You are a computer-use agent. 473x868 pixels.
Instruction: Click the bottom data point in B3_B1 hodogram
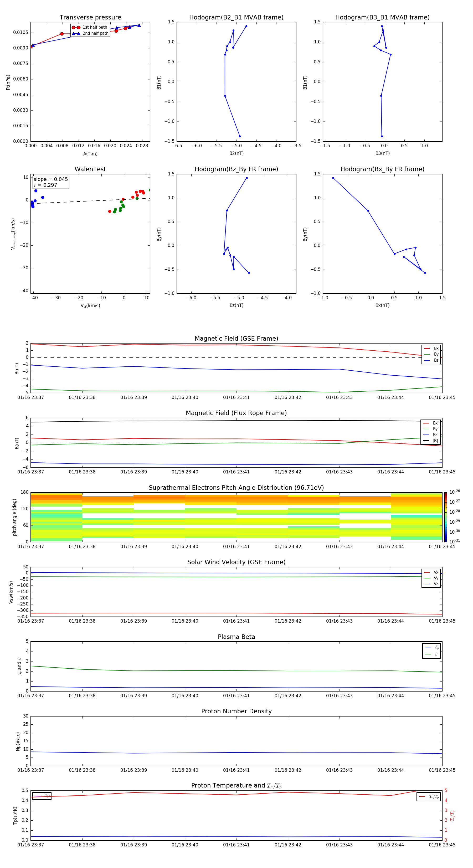[382, 137]
